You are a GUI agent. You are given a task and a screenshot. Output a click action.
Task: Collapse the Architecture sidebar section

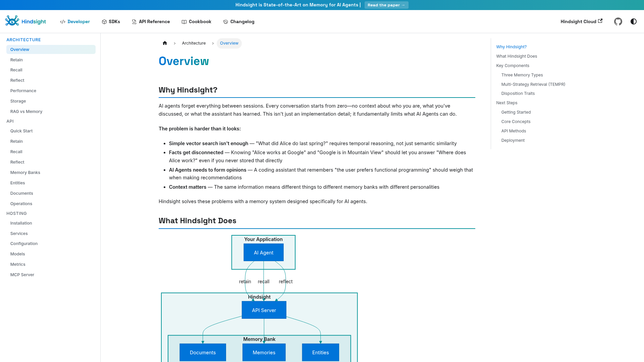(x=23, y=40)
